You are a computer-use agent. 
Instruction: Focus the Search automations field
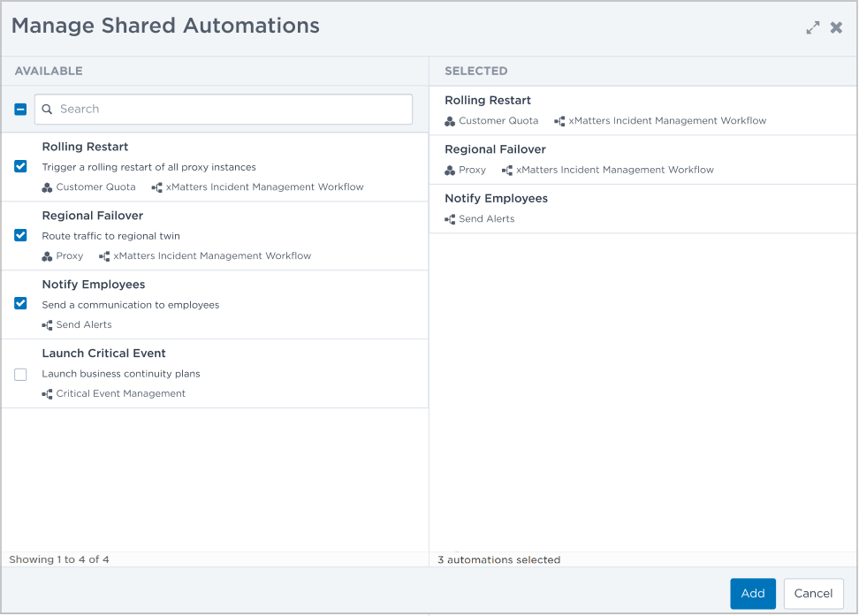[x=224, y=109]
